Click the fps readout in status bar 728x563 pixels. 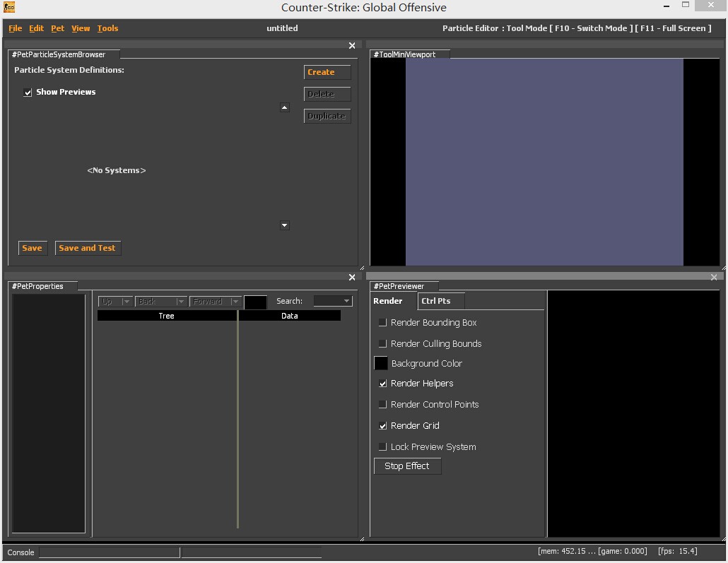point(677,551)
